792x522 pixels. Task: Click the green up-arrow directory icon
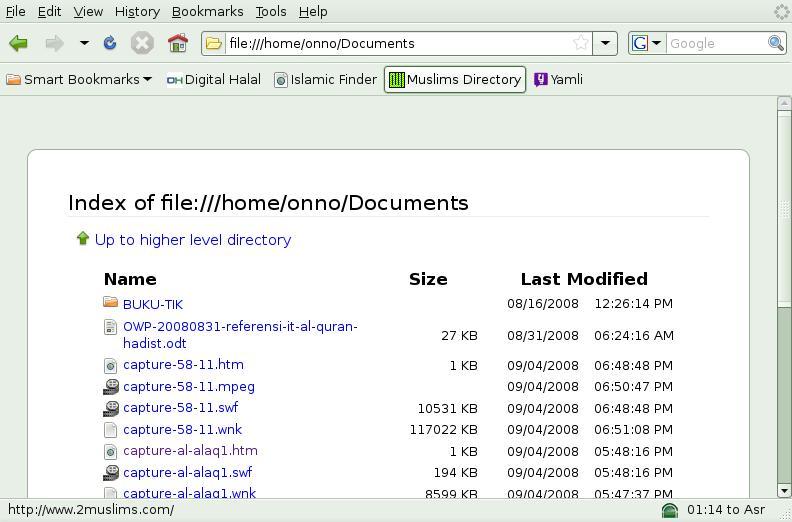83,239
